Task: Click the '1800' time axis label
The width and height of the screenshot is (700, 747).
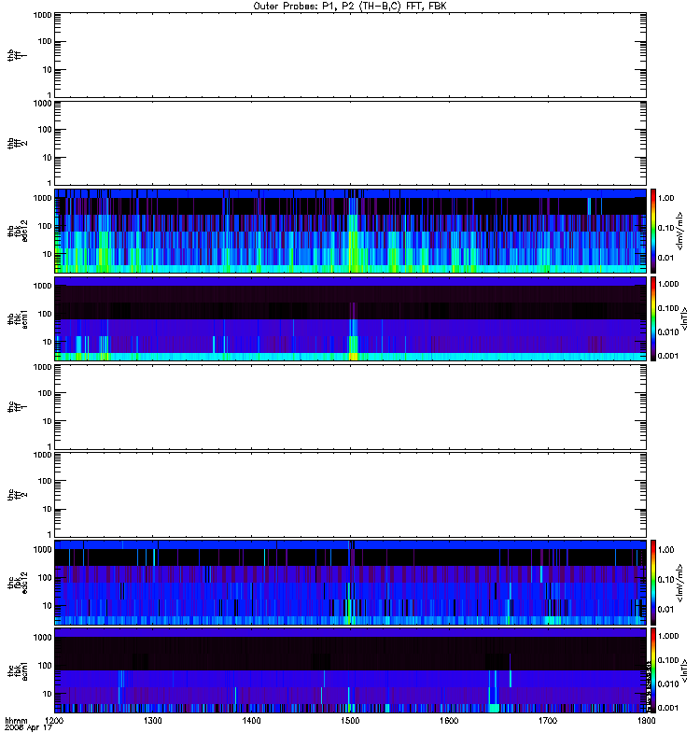Action: [x=646, y=720]
